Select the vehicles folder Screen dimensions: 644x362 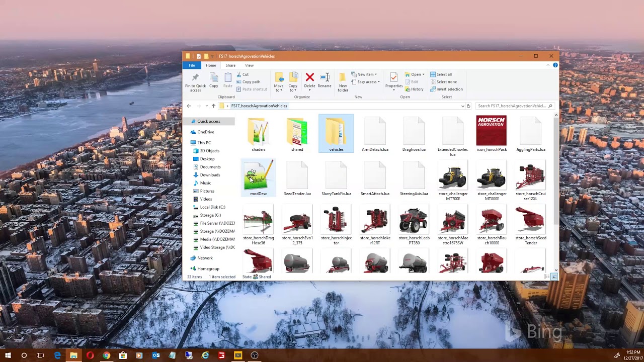(x=336, y=134)
